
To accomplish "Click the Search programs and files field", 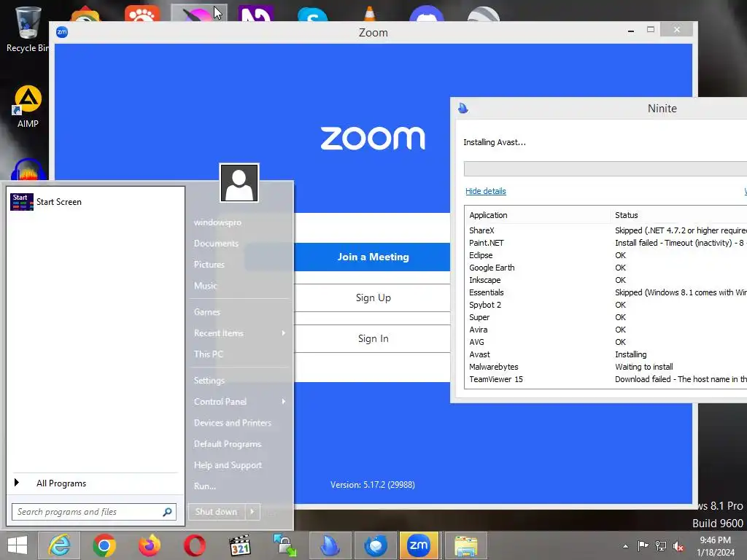I will (x=94, y=512).
